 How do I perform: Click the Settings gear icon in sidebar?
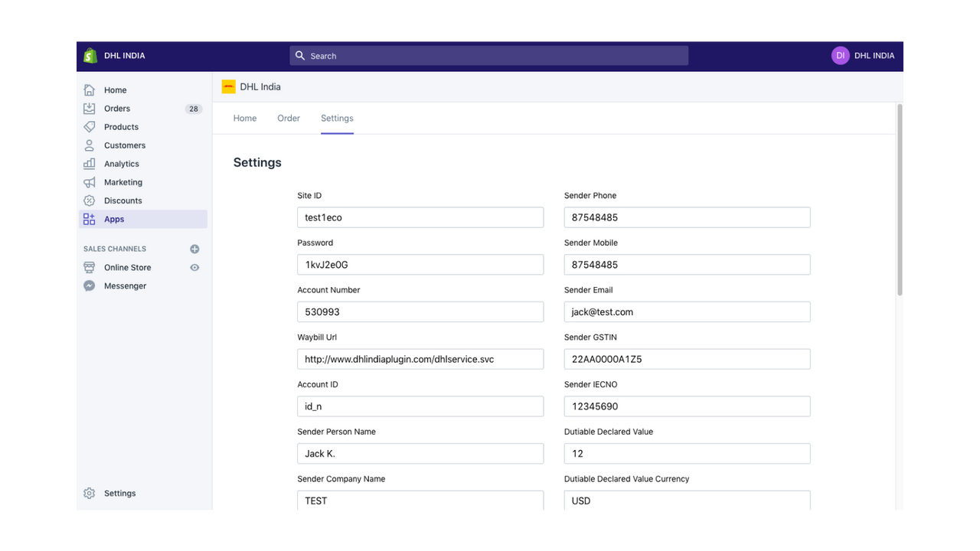coord(90,494)
